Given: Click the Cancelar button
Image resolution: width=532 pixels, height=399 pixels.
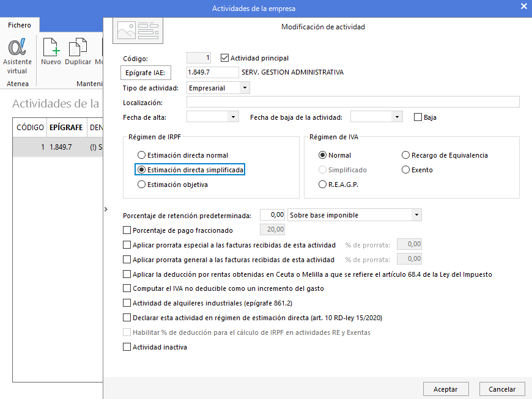Looking at the screenshot, I should coord(502,389).
